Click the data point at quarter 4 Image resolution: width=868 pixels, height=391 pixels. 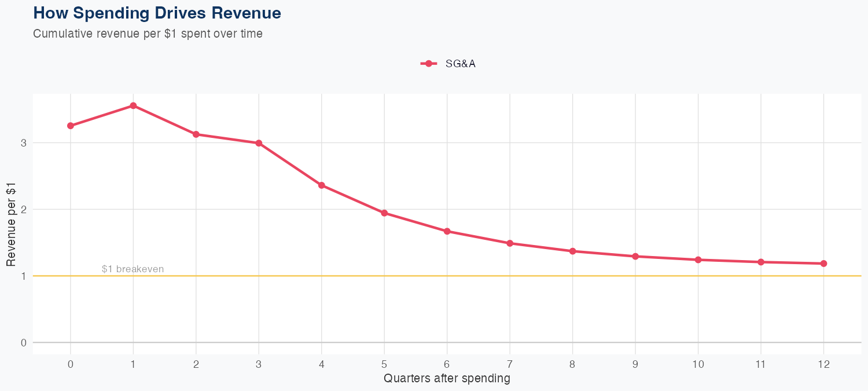(x=322, y=185)
